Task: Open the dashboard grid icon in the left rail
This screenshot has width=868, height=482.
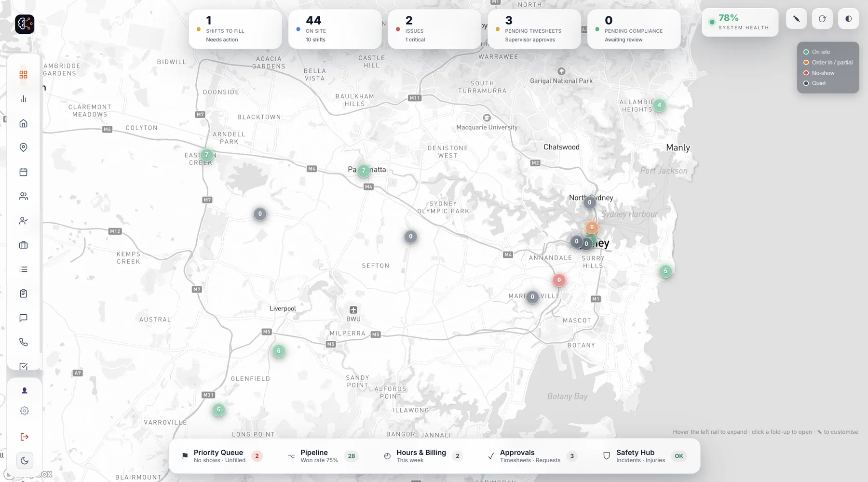Action: [x=23, y=75]
